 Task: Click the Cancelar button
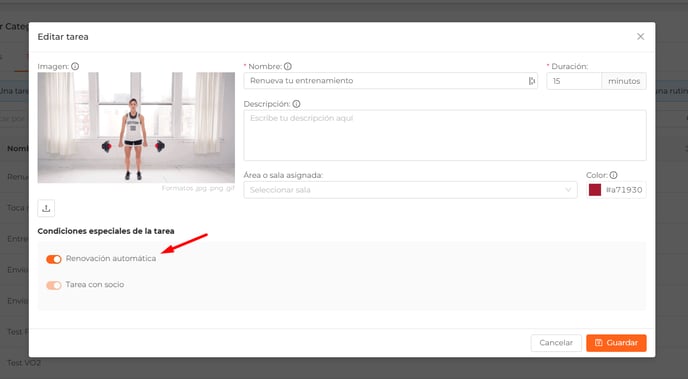coord(556,343)
